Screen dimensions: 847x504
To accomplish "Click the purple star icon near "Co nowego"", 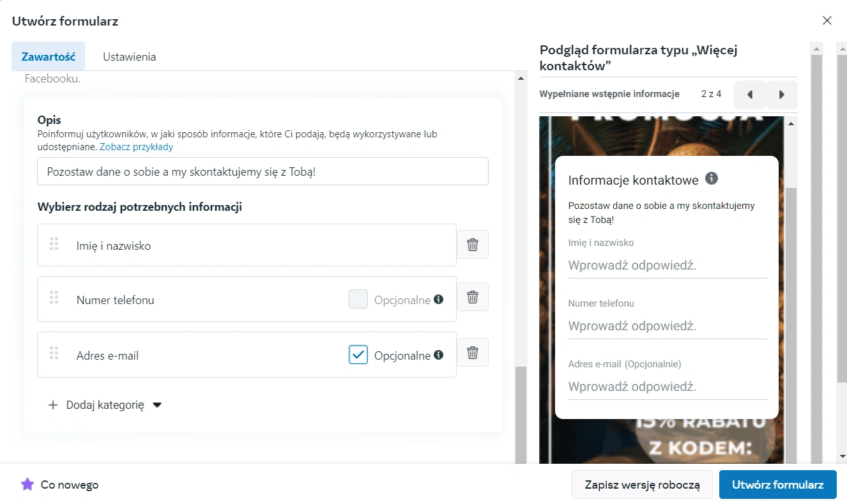I will coord(26,485).
